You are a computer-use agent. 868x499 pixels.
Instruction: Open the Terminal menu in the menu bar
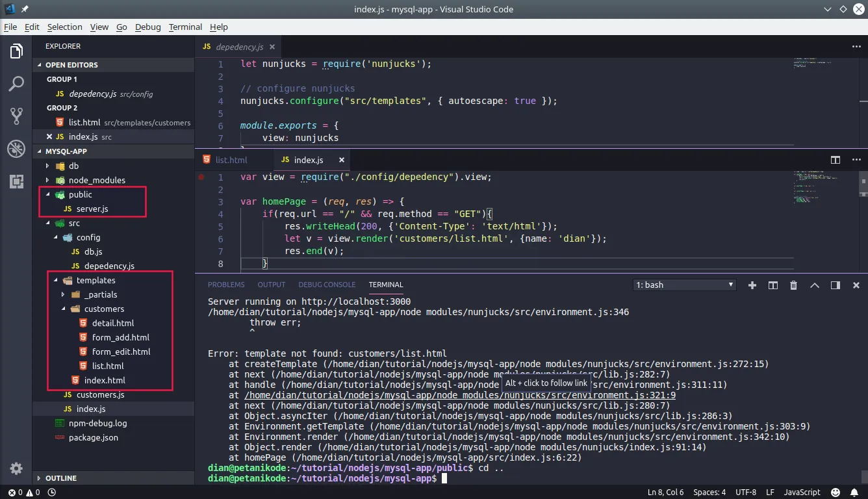click(185, 27)
